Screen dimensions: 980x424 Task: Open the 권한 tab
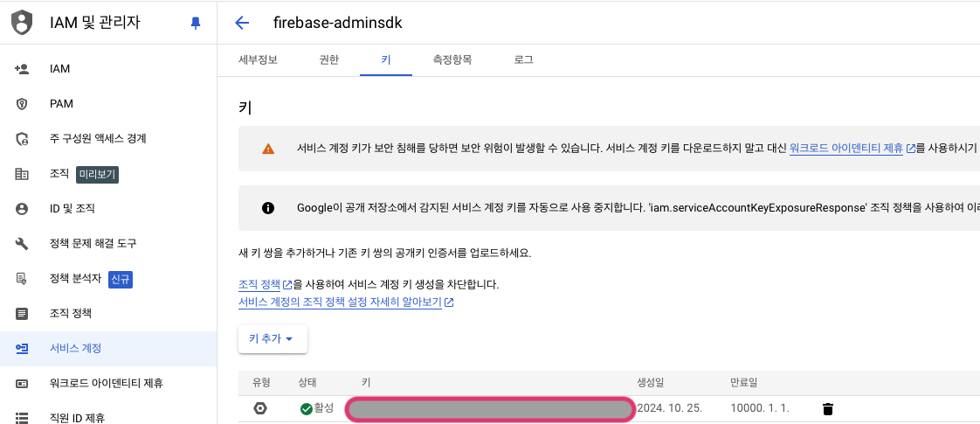[x=328, y=60]
